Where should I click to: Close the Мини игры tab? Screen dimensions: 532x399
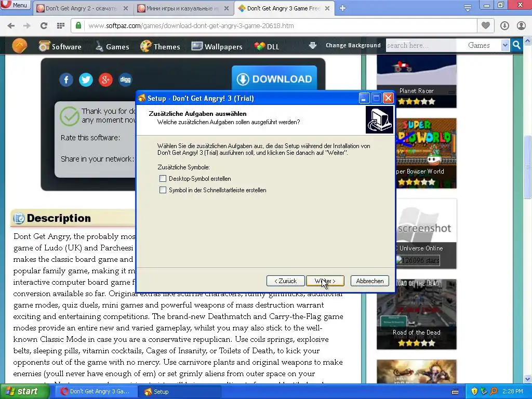(x=227, y=8)
